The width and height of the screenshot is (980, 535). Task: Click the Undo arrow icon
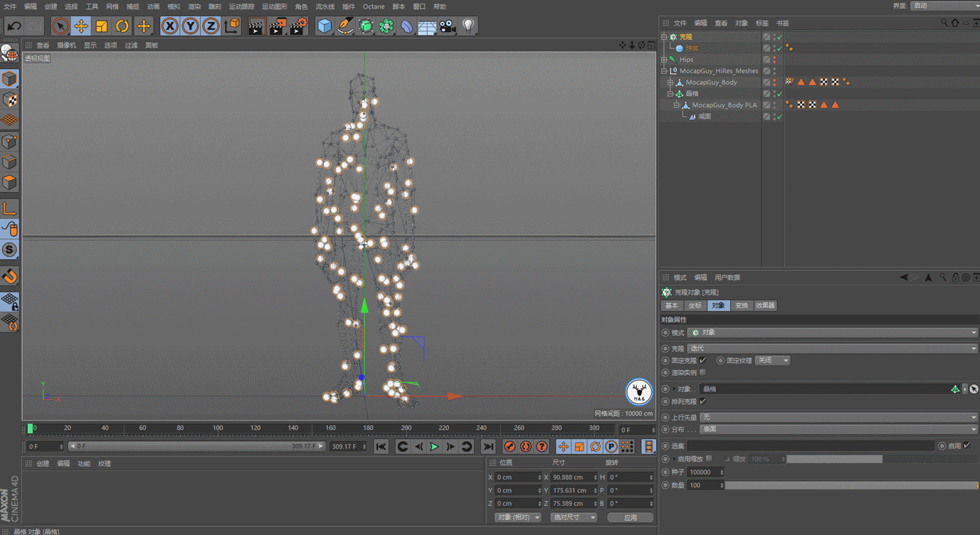point(14,26)
